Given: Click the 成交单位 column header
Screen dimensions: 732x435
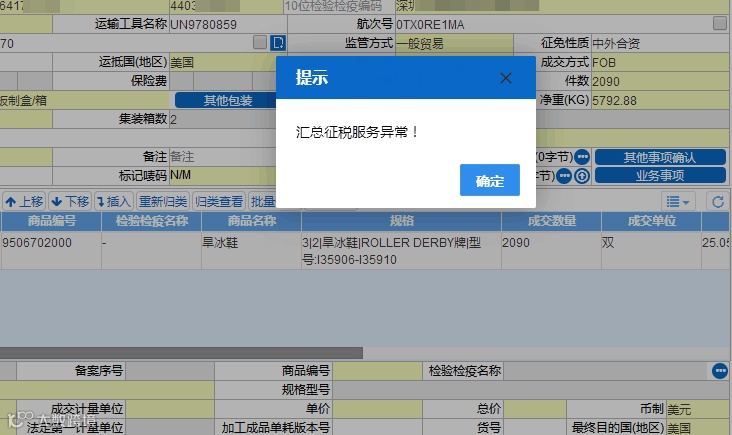Looking at the screenshot, I should (x=652, y=221).
